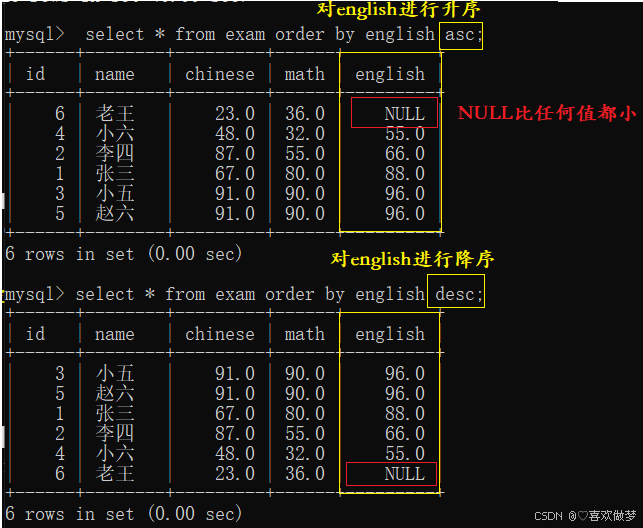Click 23.0 chinese score of 老王 in desc table

(x=235, y=473)
